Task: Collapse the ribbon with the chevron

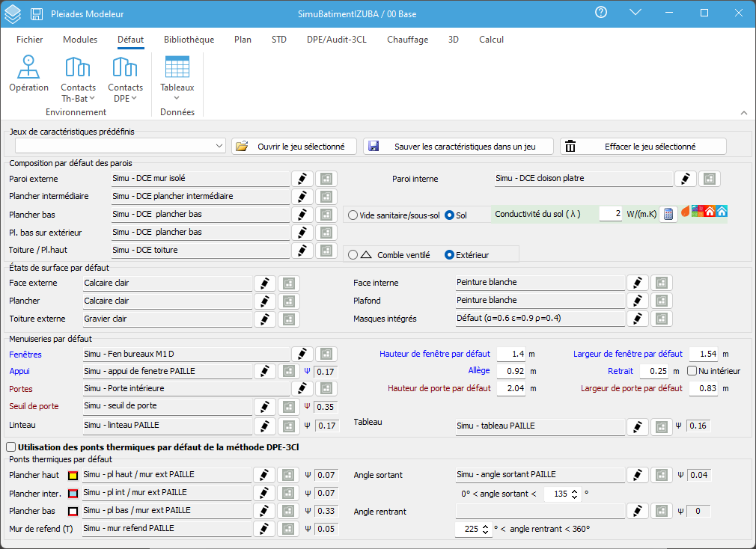Action: click(x=744, y=113)
